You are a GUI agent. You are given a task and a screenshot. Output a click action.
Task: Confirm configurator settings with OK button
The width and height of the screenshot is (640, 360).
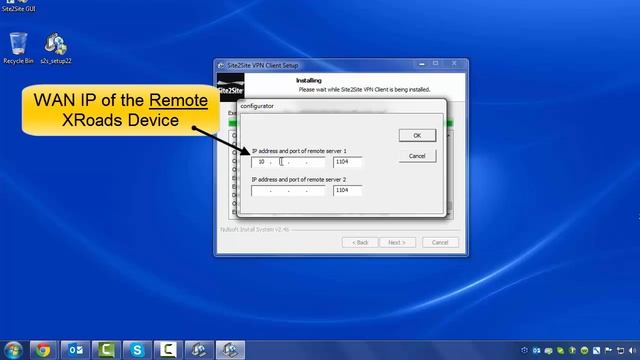[417, 136]
